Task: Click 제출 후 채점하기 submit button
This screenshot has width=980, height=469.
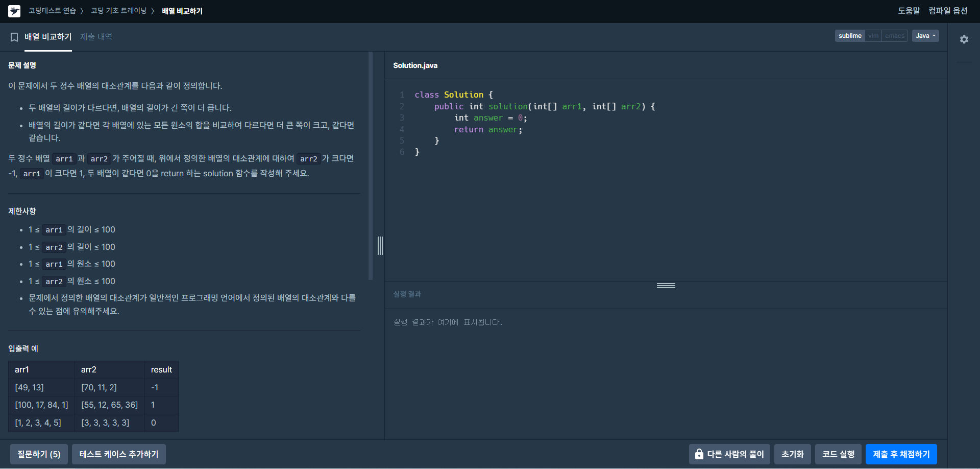Action: pyautogui.click(x=901, y=454)
